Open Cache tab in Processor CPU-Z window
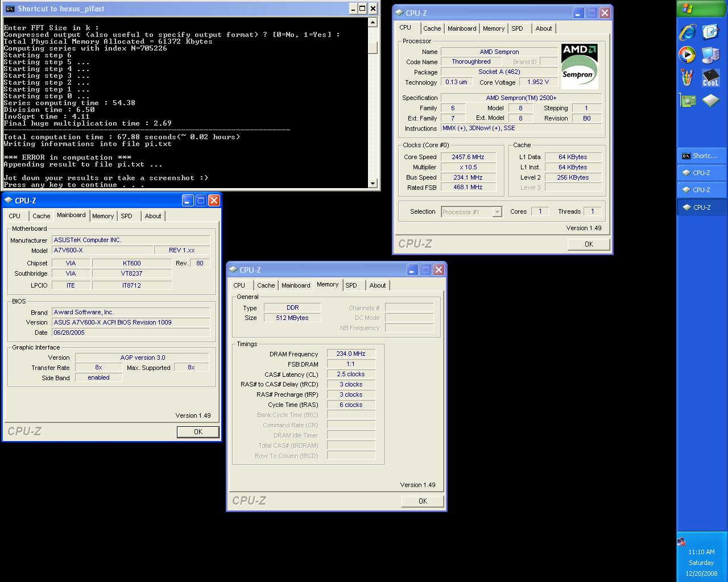The width and height of the screenshot is (728, 582). pos(432,28)
